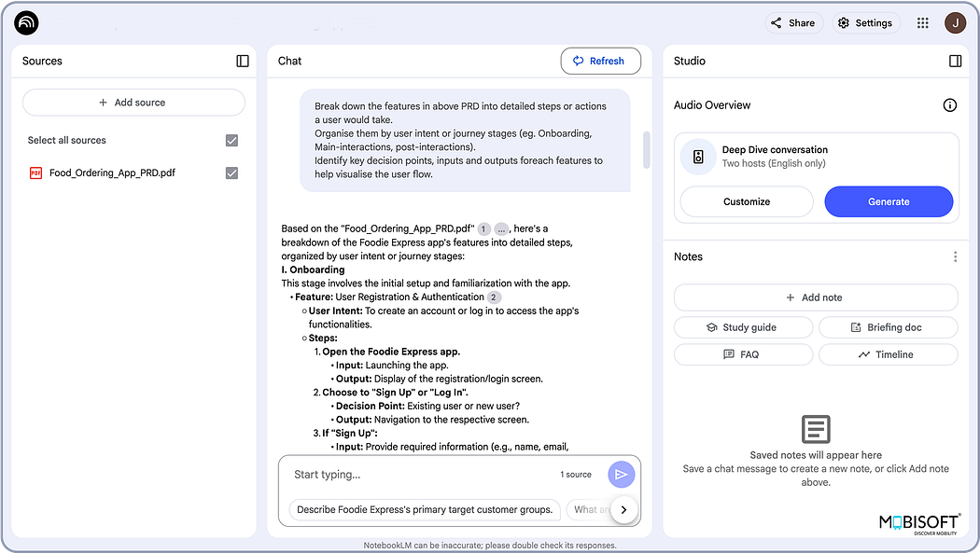Expand more suggested prompts with the right chevron
The width and height of the screenshot is (980, 553).
(623, 509)
